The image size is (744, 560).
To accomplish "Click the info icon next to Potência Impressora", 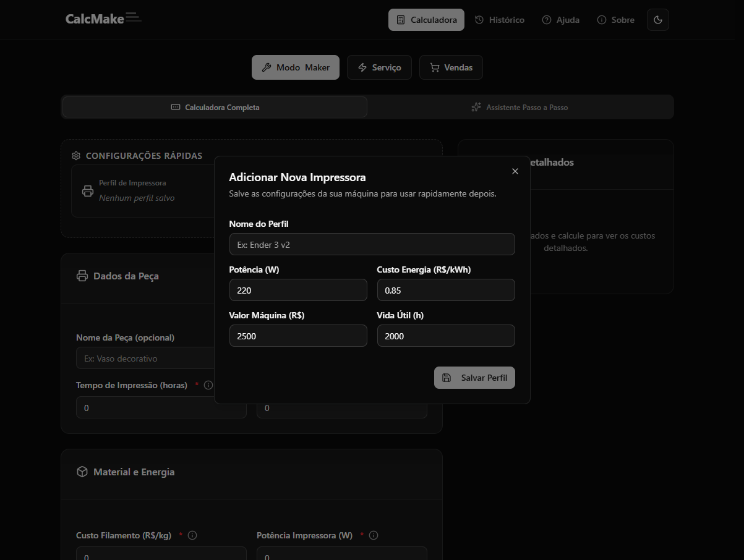I will pyautogui.click(x=374, y=535).
